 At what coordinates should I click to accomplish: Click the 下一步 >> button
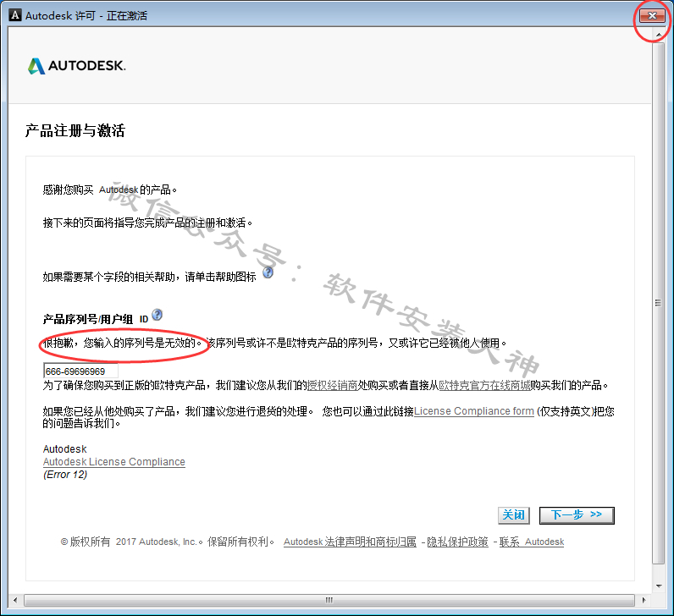577,515
